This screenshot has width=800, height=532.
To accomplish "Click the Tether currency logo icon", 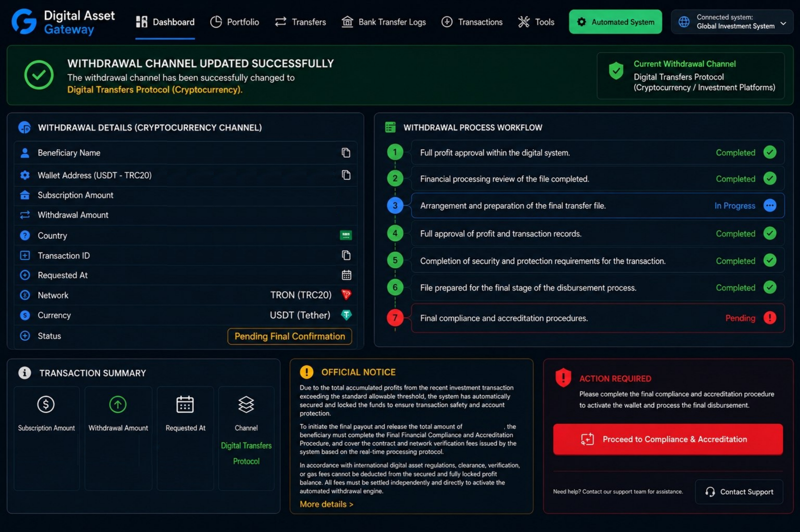I will click(346, 315).
